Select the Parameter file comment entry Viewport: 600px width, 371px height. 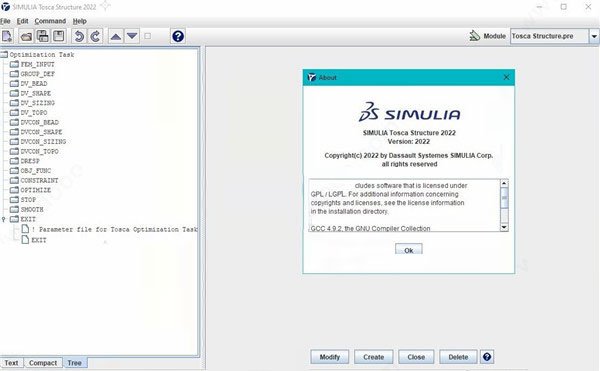(x=114, y=229)
